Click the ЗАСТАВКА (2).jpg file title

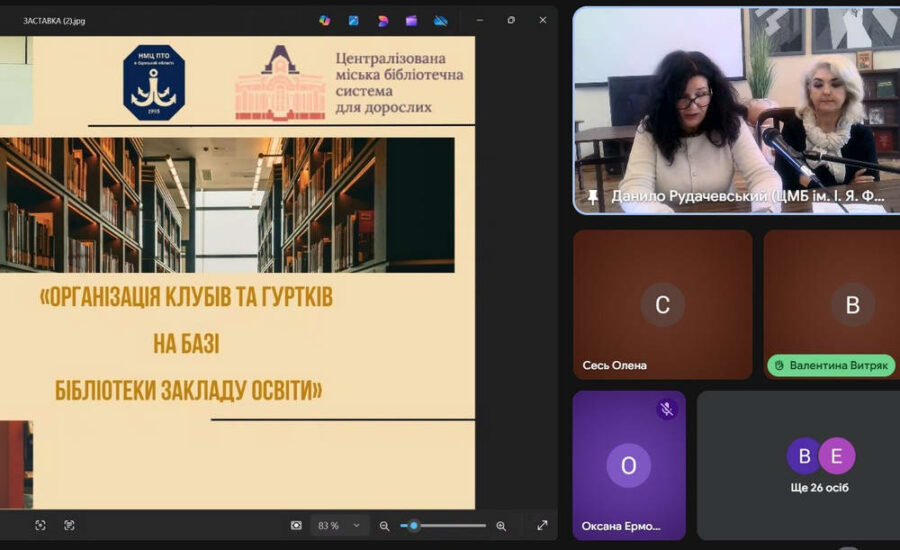pos(54,20)
